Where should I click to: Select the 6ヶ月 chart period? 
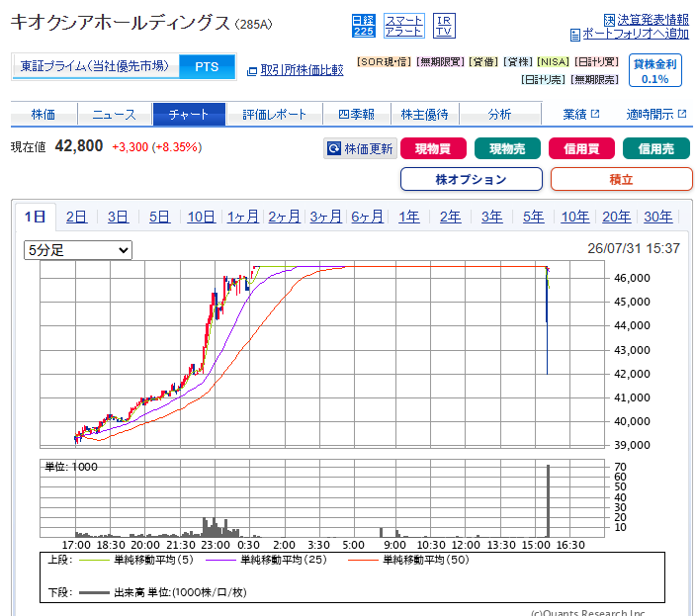pos(368,217)
